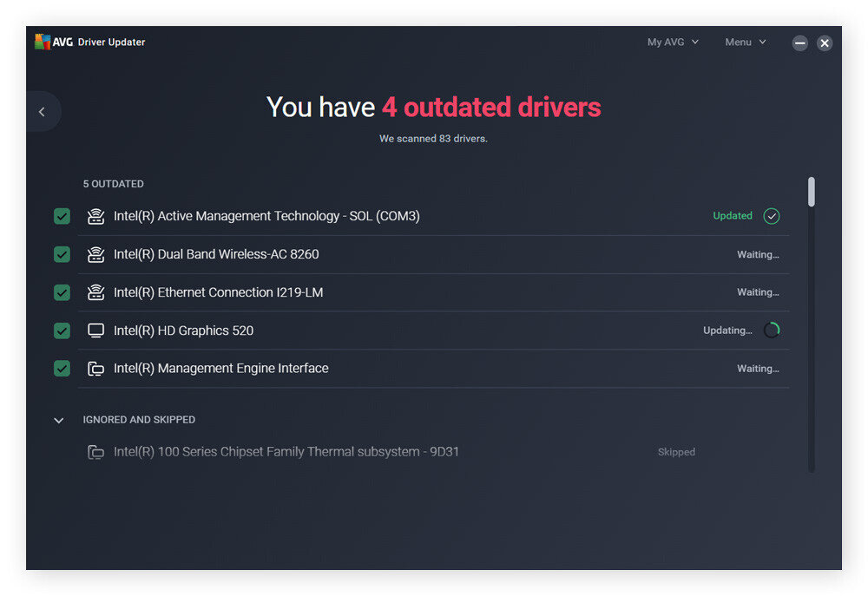Select the Skipped label on the chipset driver
This screenshot has height=596, width=868.
coord(677,452)
